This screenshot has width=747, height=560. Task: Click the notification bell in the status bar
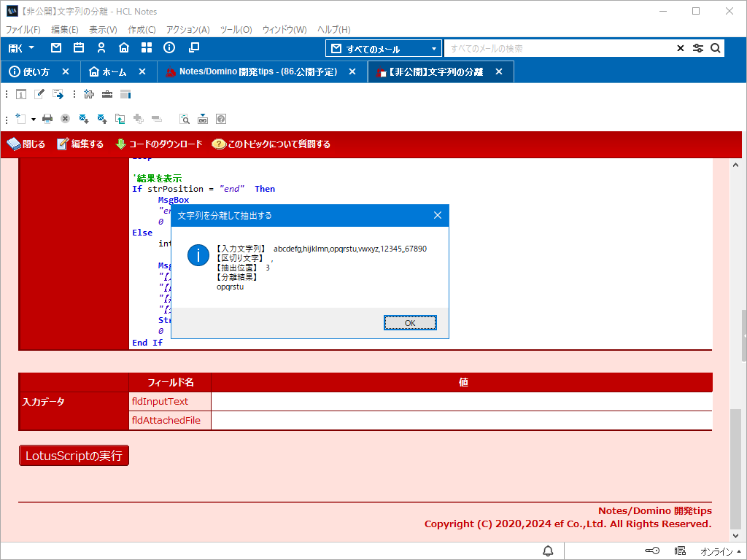click(548, 551)
